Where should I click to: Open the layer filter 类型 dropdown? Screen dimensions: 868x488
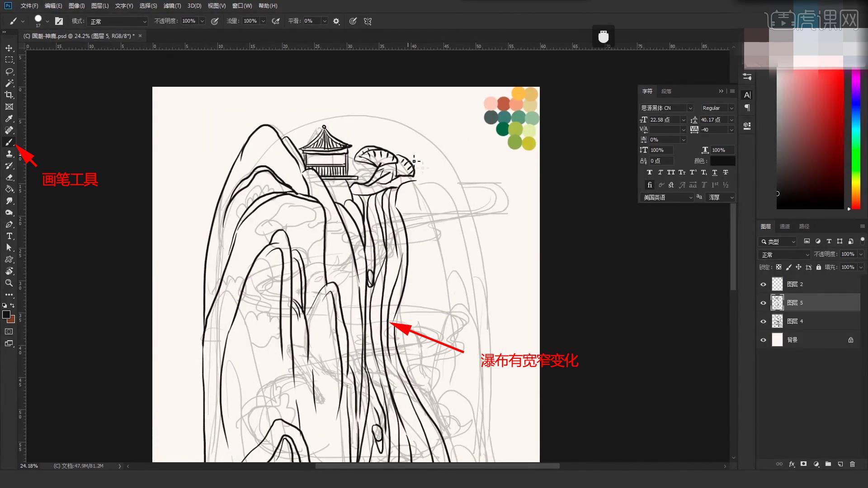click(778, 242)
